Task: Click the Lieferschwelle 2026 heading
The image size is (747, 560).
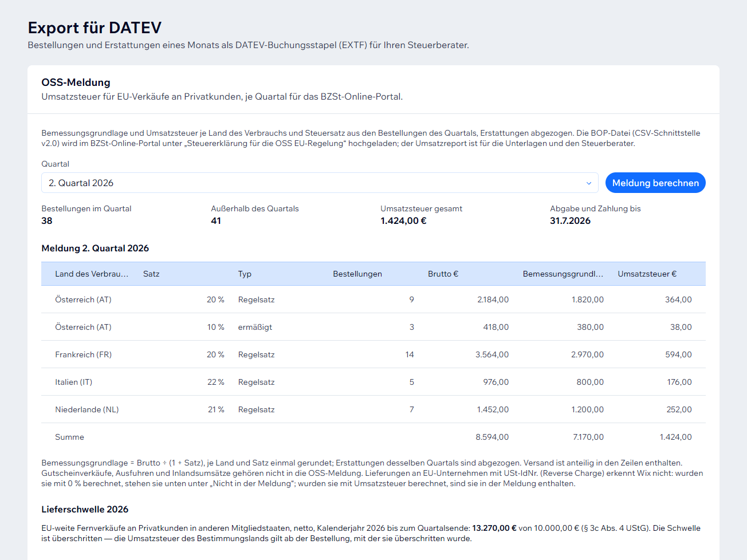Action: click(x=85, y=509)
